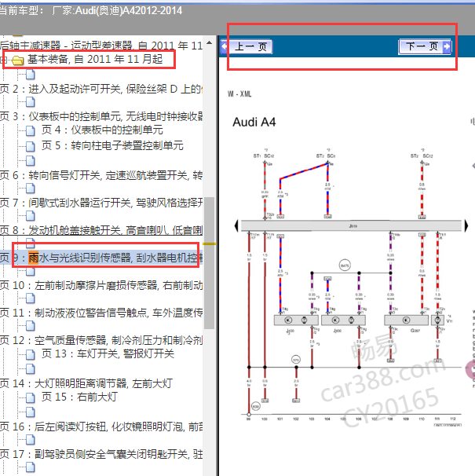This screenshot has height=476, width=475.
Task: Expand the 基本装备 folder node
Action: (x=3, y=60)
